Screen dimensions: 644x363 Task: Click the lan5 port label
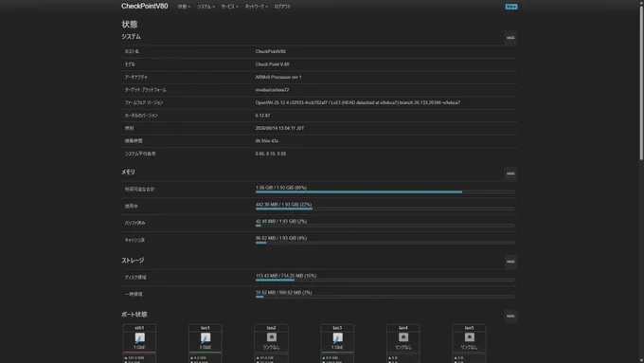469,328
